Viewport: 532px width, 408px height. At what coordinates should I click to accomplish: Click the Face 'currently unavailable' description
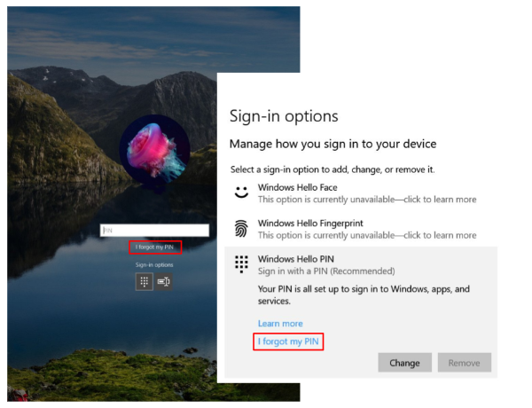367,200
